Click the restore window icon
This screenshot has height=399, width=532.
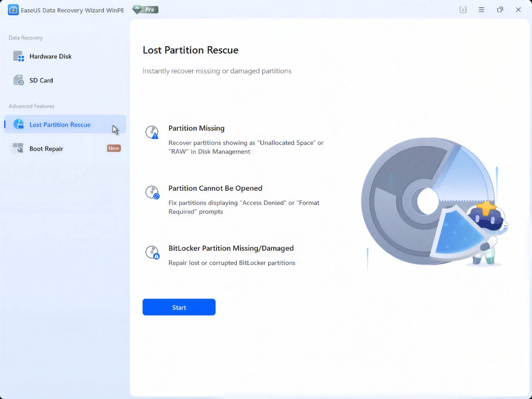[x=500, y=10]
